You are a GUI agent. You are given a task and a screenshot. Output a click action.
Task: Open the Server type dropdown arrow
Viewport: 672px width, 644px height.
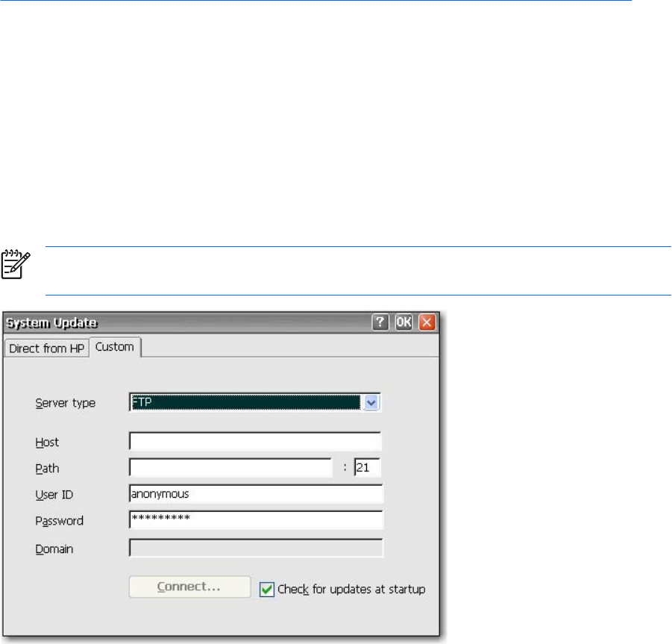[371, 403]
